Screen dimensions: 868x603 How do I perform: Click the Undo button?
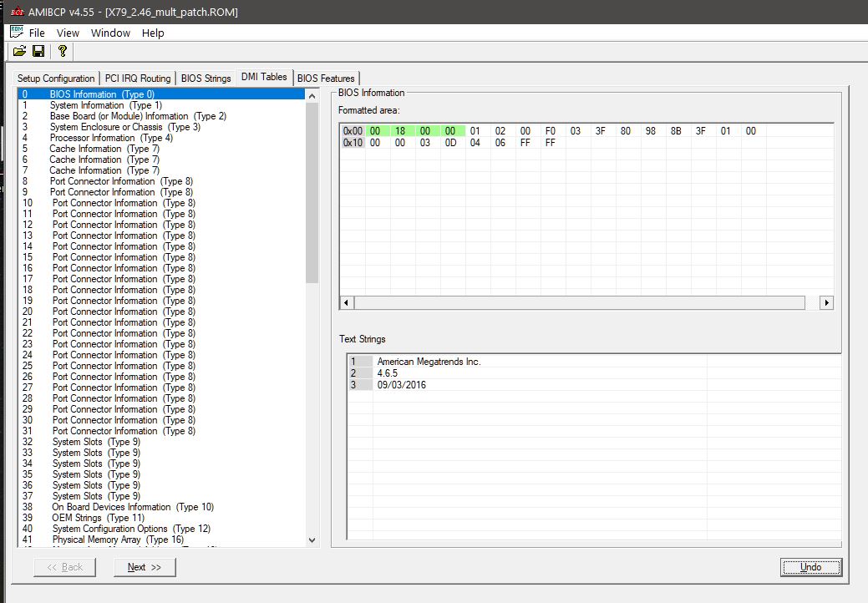pos(811,567)
